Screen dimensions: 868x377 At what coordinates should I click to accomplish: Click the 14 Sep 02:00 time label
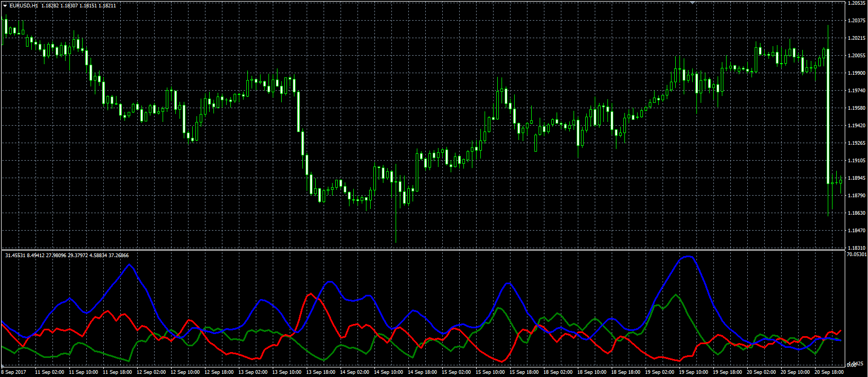pos(354,372)
